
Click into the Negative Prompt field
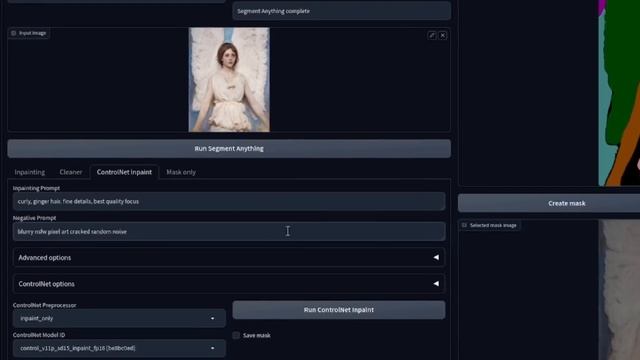click(229, 231)
